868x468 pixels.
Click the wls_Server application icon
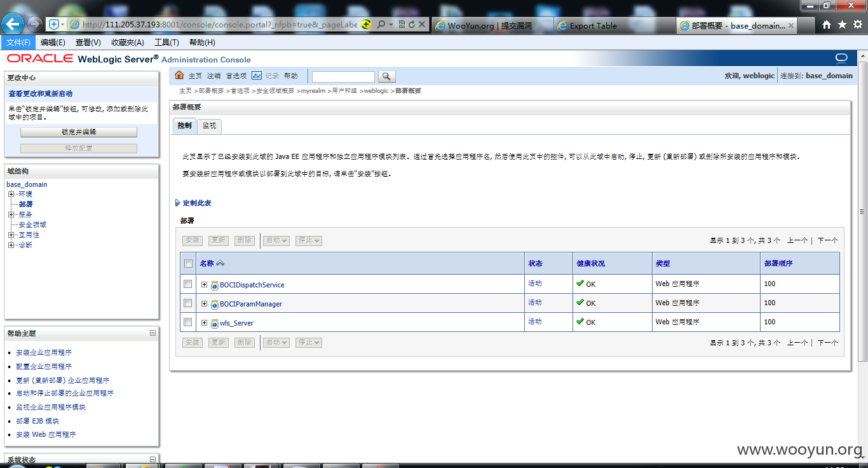click(215, 323)
